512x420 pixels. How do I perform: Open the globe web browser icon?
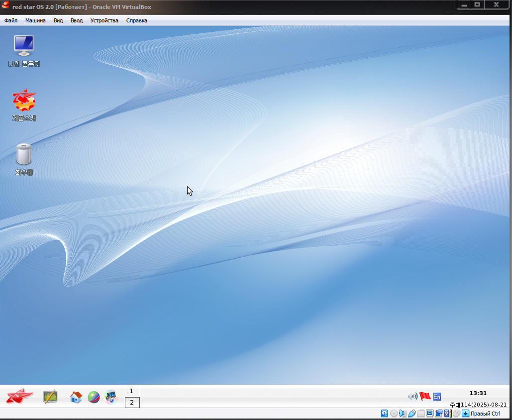tap(94, 397)
